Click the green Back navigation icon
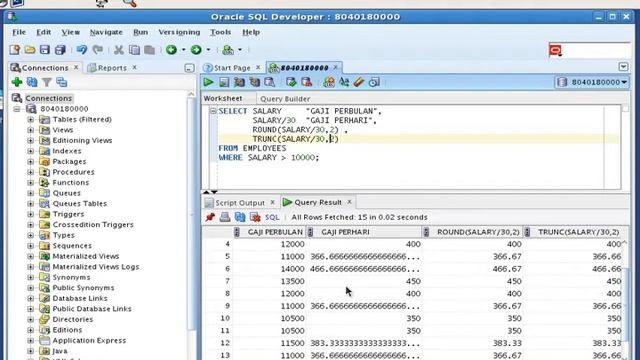The height and width of the screenshot is (360, 640). point(171,50)
